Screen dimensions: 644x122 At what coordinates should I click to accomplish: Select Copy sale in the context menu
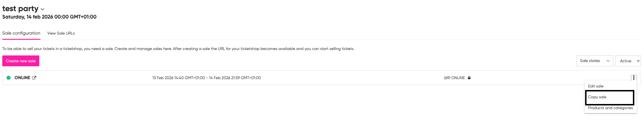pyautogui.click(x=597, y=97)
